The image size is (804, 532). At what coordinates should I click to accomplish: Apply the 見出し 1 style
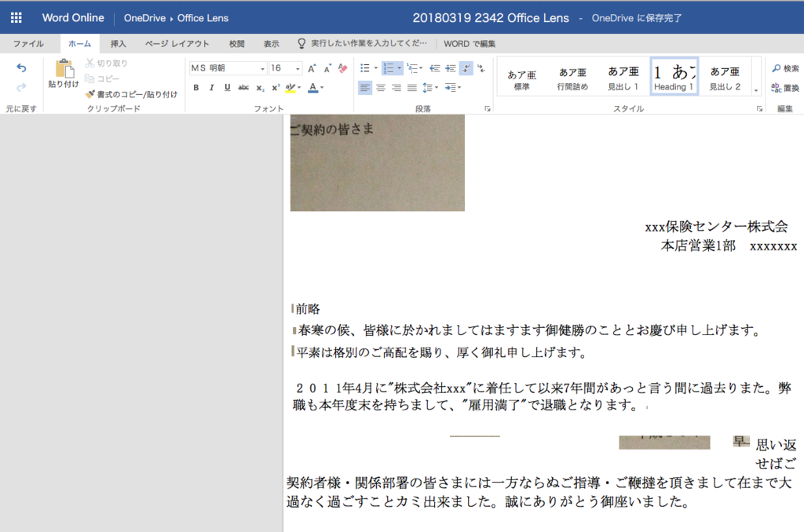point(623,77)
